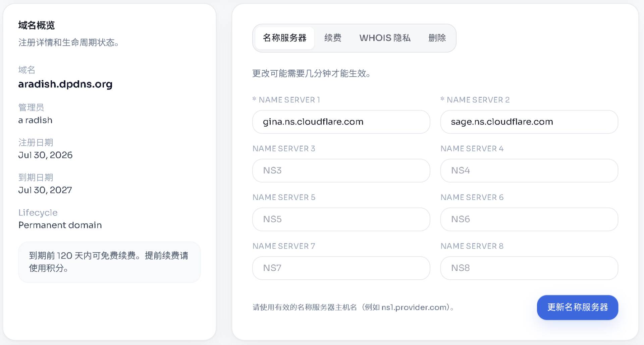The image size is (644, 345).
Task: Focus the NS7 input field
Action: (x=341, y=268)
